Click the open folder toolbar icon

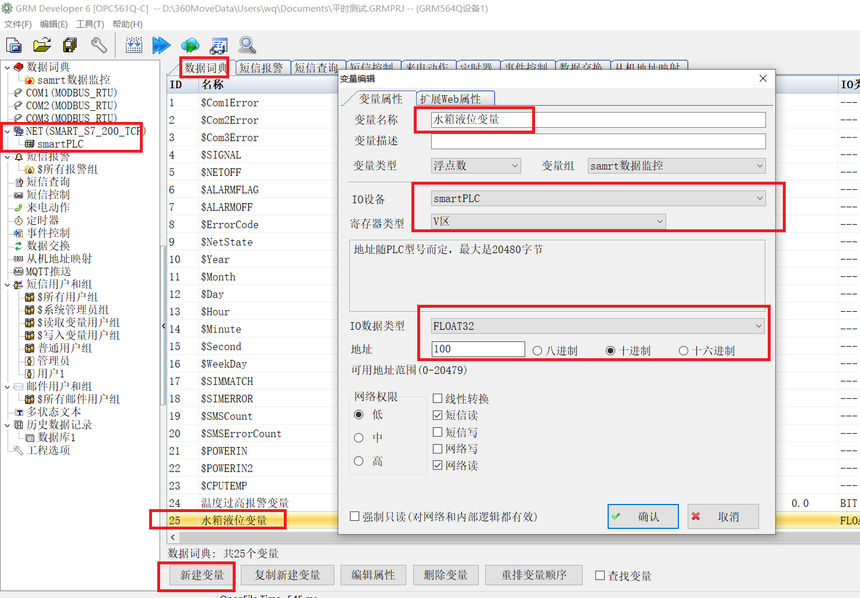pyautogui.click(x=42, y=45)
